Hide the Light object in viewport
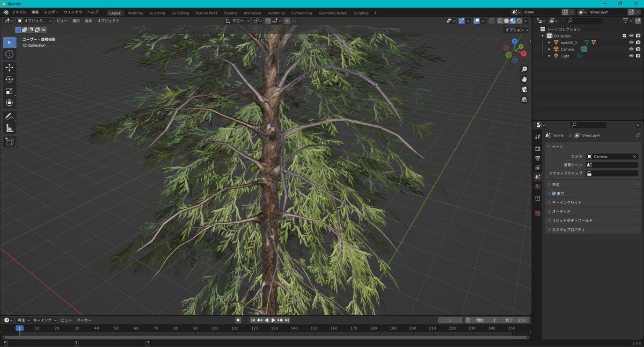644x347 pixels. 631,56
